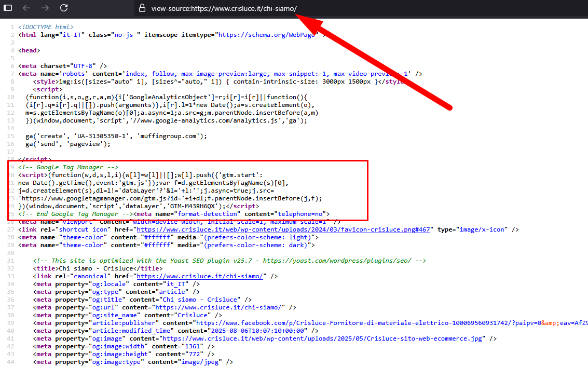
Task: Click the article:modified_time value
Action: point(257,331)
